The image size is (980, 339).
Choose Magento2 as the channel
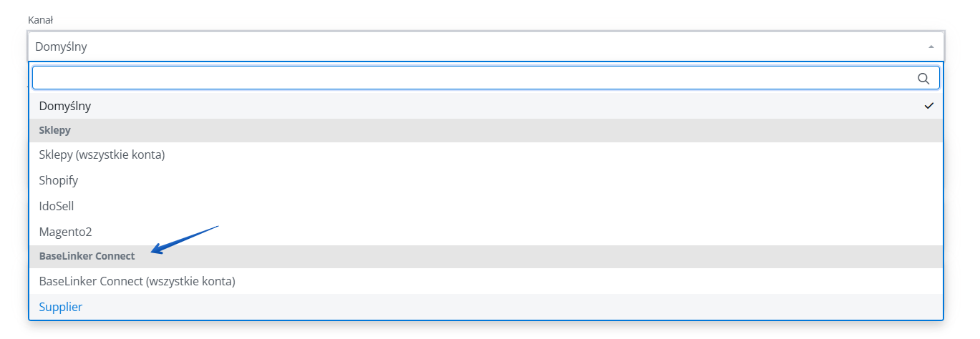(x=486, y=232)
